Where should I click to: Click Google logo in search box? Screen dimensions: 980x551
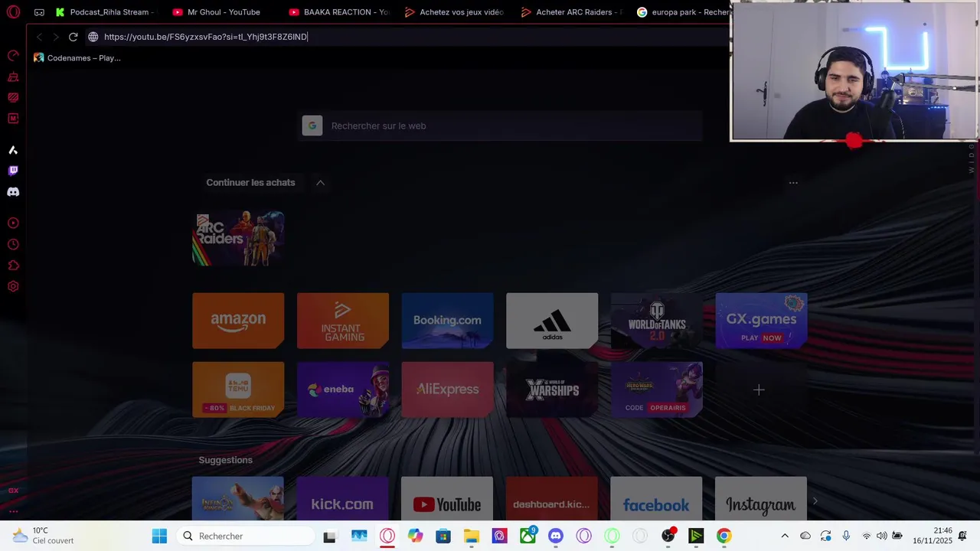click(x=312, y=126)
